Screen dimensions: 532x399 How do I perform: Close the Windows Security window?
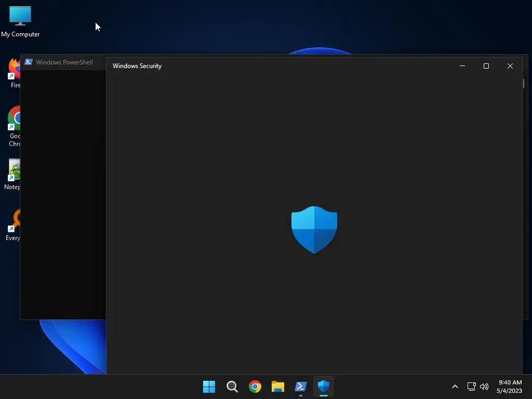(x=510, y=66)
